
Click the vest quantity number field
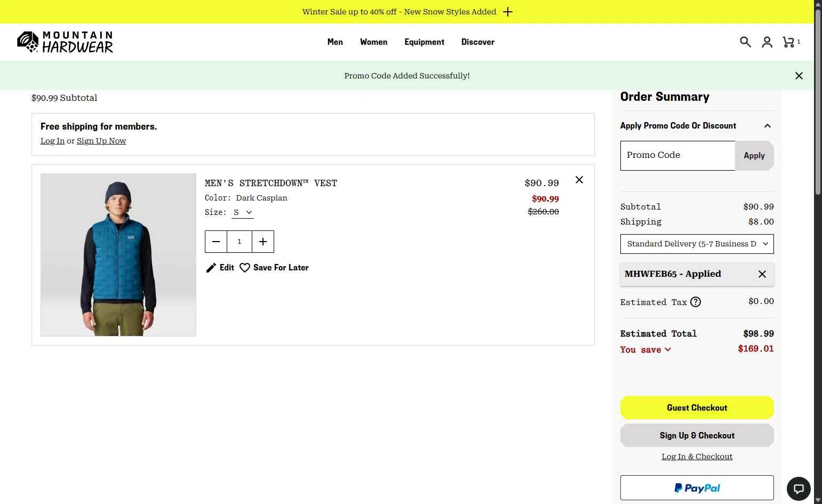tap(240, 242)
